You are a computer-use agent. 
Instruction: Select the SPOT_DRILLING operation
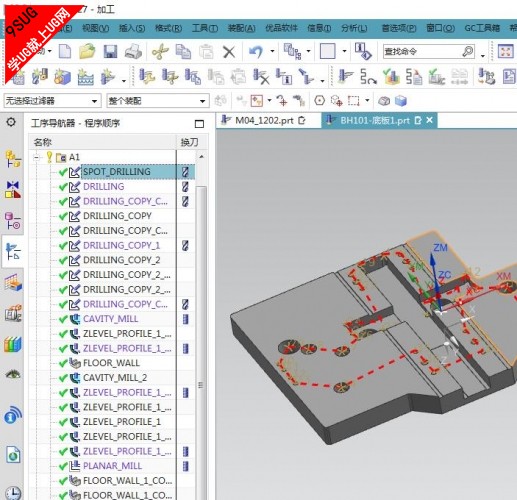[117, 172]
